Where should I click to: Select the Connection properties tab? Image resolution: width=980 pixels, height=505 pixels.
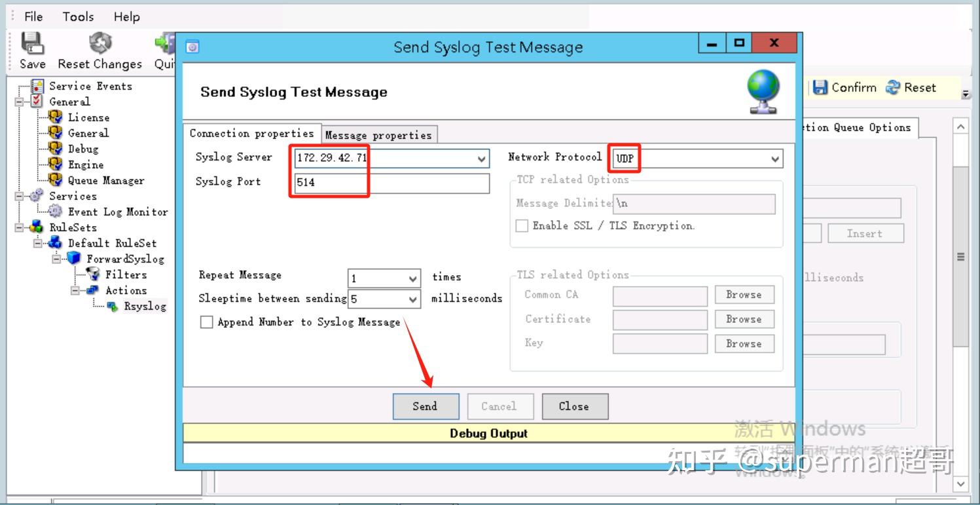(252, 133)
